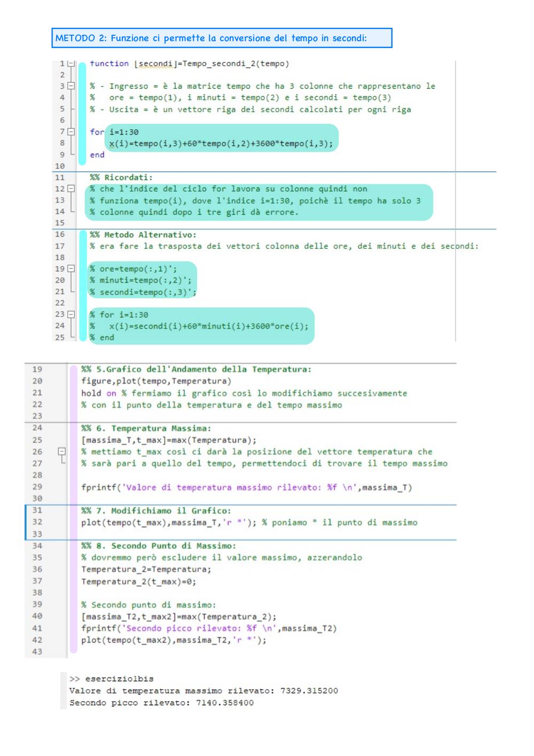Viewport: 534px width, 756px height.
Task: Click the '>> eserciziolbis' command prompt line
Action: (112, 679)
